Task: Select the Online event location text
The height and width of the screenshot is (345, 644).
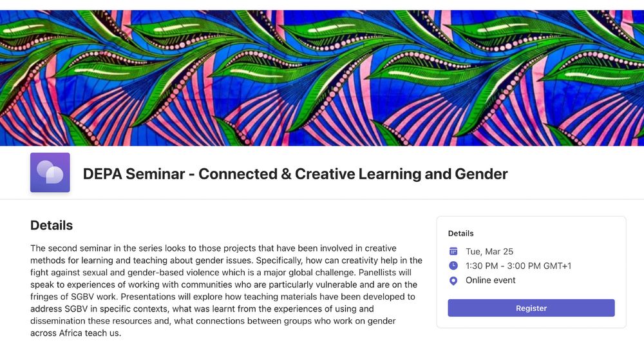Action: click(490, 280)
